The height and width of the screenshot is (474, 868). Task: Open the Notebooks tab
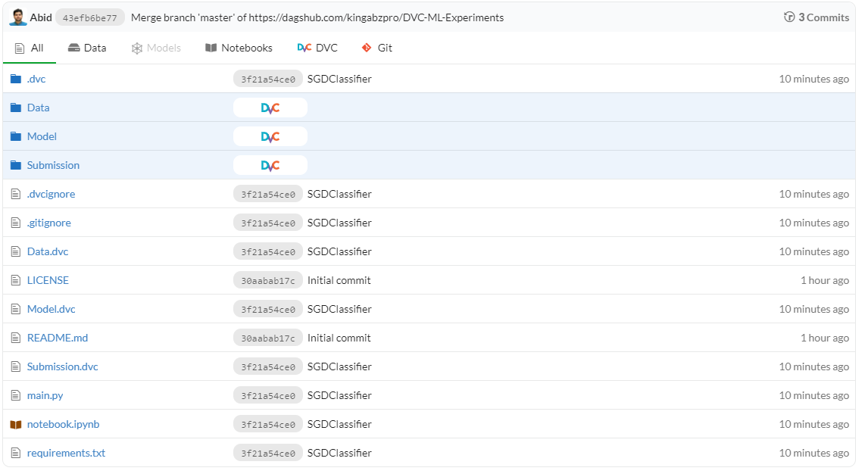click(239, 48)
